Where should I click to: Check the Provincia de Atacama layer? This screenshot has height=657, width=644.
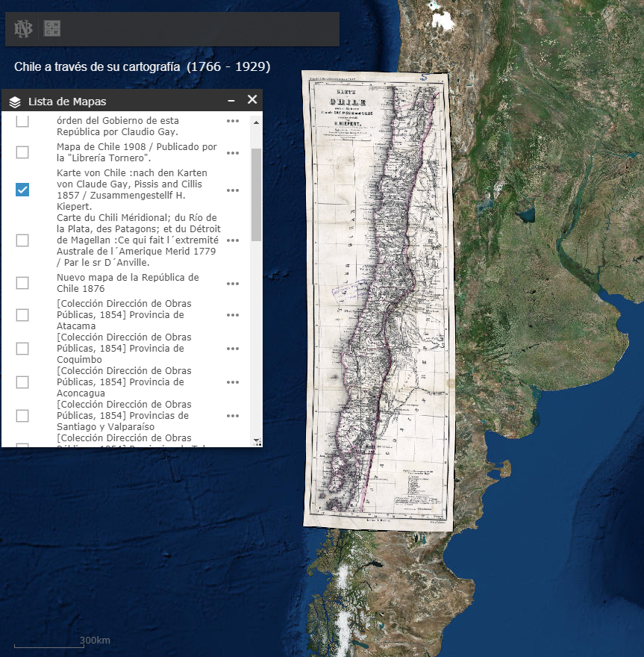pyautogui.click(x=22, y=315)
